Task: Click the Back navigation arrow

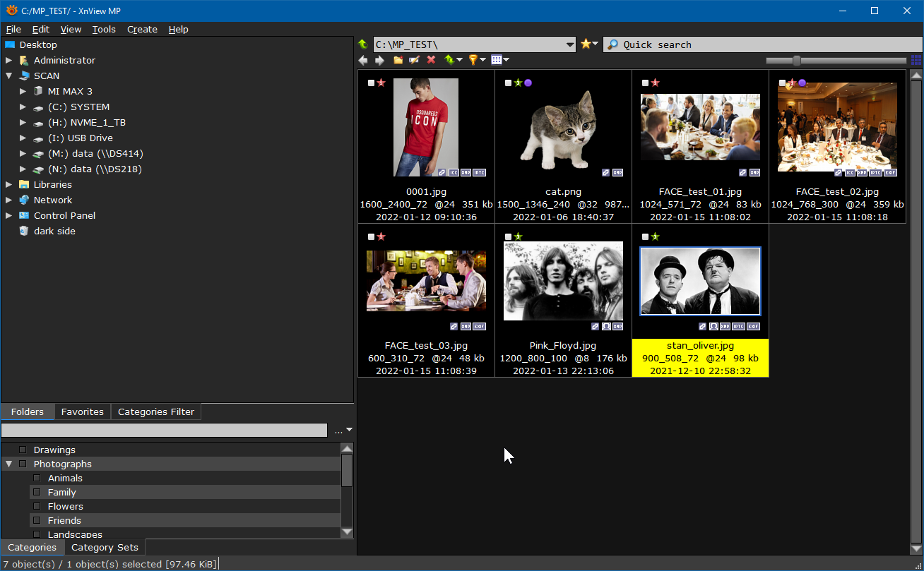Action: 364,61
